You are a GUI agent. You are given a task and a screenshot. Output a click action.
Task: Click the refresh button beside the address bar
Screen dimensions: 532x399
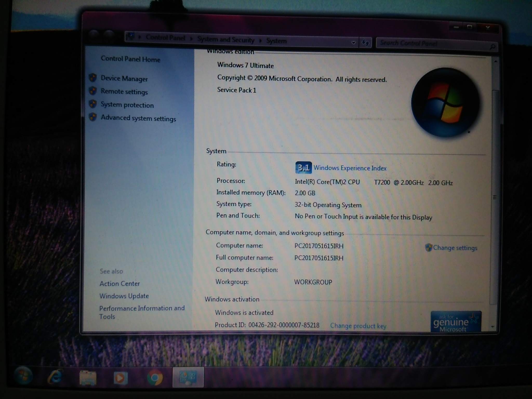coord(365,42)
